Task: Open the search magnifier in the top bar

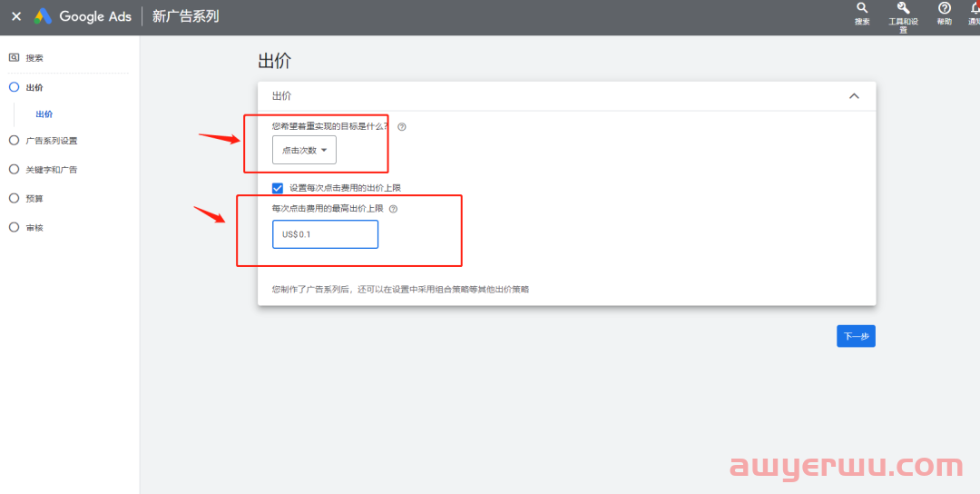Action: click(x=862, y=8)
